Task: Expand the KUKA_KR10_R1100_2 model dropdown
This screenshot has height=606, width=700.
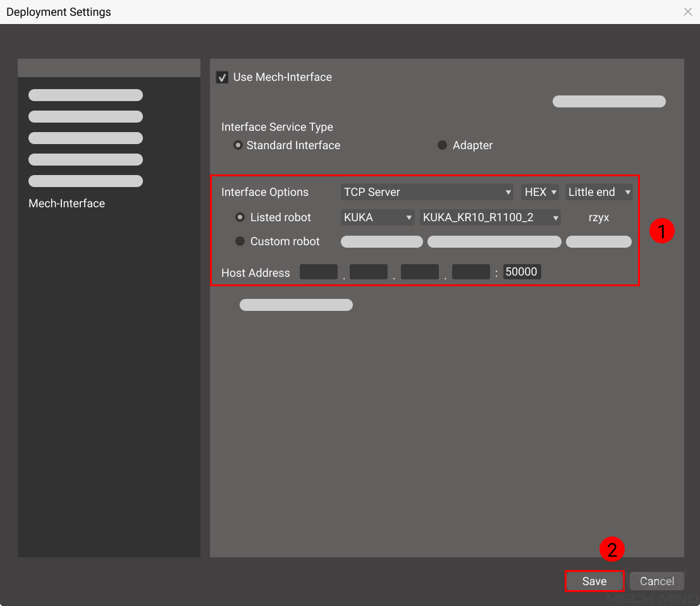Action: (x=490, y=217)
